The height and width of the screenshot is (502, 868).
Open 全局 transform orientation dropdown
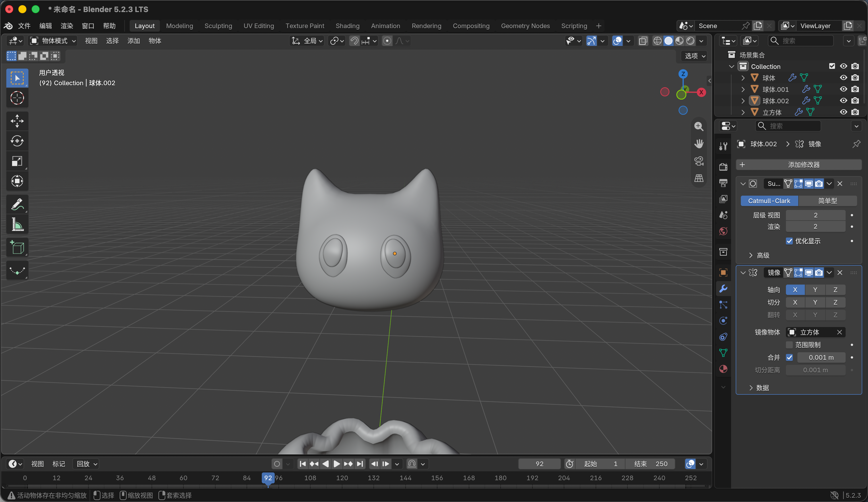pos(307,41)
